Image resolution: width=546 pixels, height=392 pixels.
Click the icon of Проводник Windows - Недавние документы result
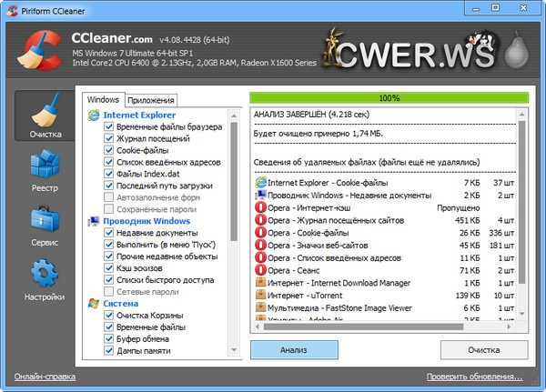260,195
